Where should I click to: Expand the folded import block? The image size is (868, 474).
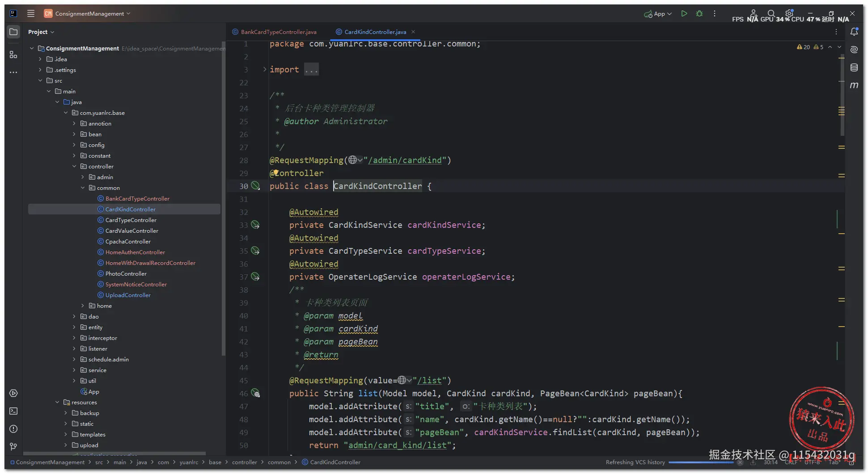[265, 69]
